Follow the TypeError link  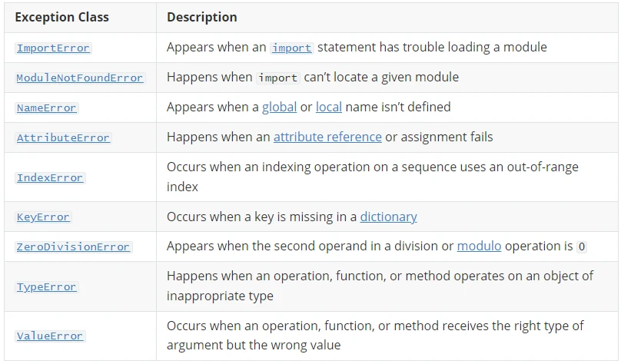click(47, 286)
